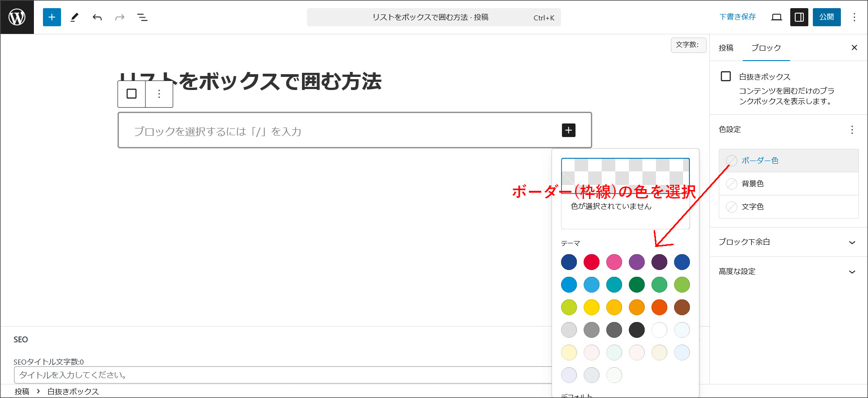Select 投稿 in the bottom breadcrumb

click(x=22, y=392)
